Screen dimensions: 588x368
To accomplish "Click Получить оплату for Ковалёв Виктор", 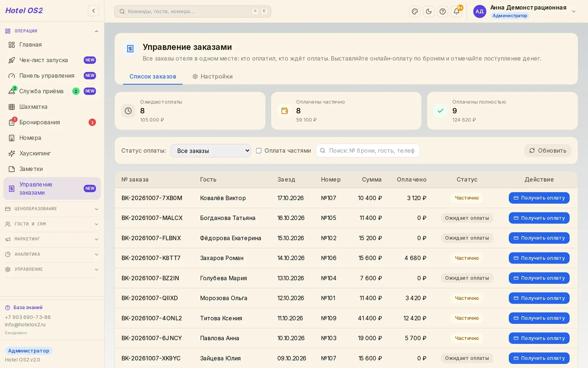I will [539, 198].
